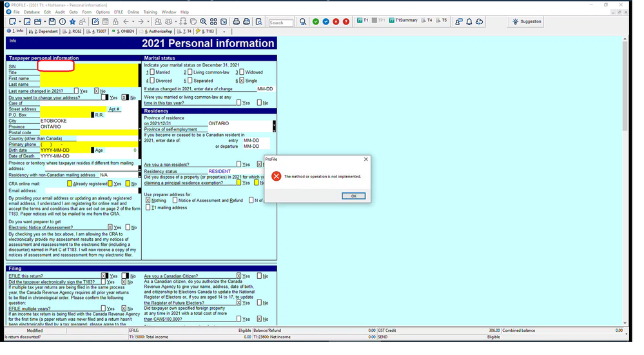Click the red X circle toolbar icon
The width and height of the screenshot is (644, 355).
click(x=336, y=22)
